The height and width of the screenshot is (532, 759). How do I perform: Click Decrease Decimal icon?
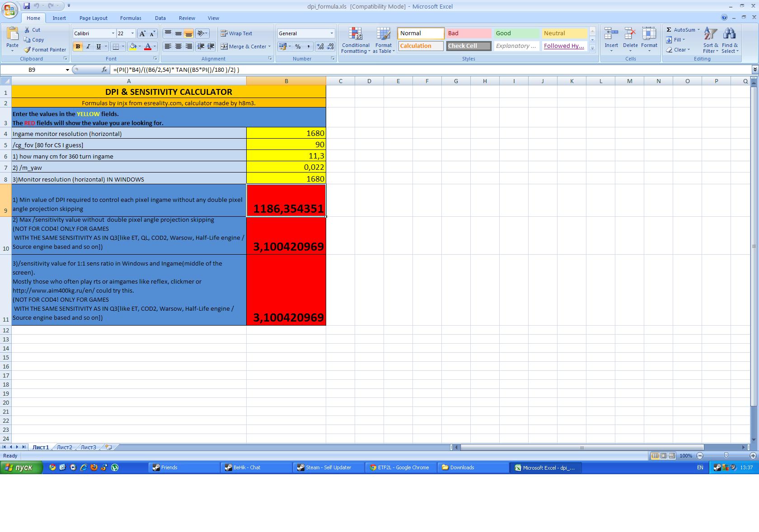point(330,47)
